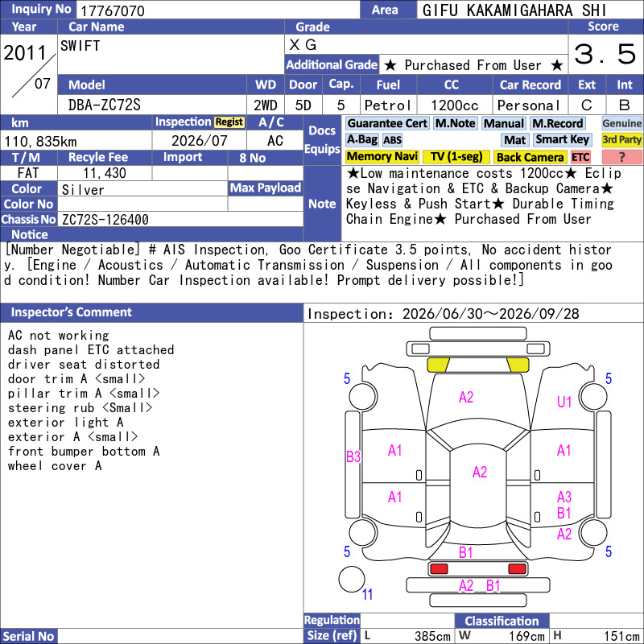Click the Smart Key badge

(562, 139)
